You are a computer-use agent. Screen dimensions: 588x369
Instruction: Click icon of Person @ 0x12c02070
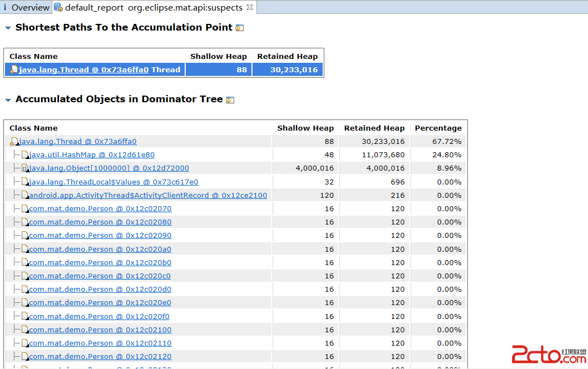24,209
